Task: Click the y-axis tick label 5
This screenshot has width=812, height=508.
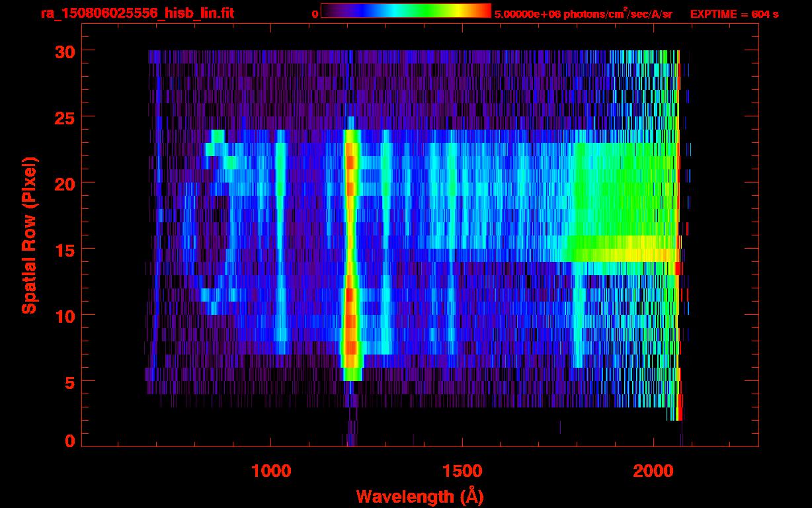Action: click(x=69, y=382)
